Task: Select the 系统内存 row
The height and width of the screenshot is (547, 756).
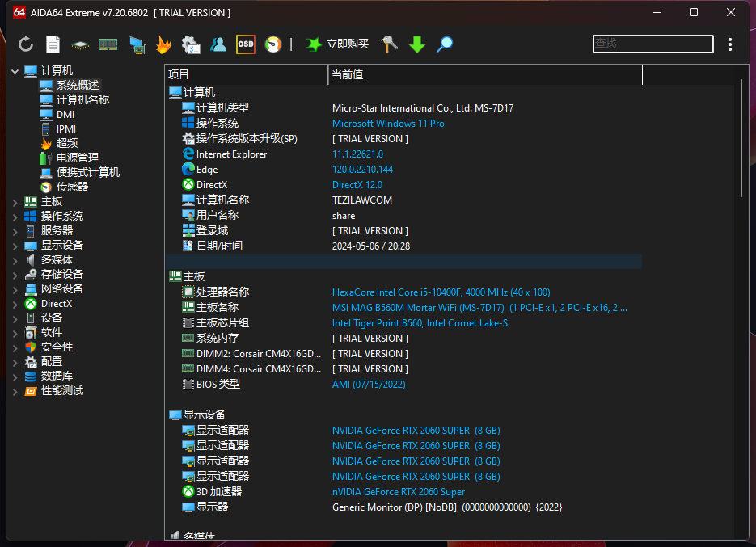Action: point(403,339)
